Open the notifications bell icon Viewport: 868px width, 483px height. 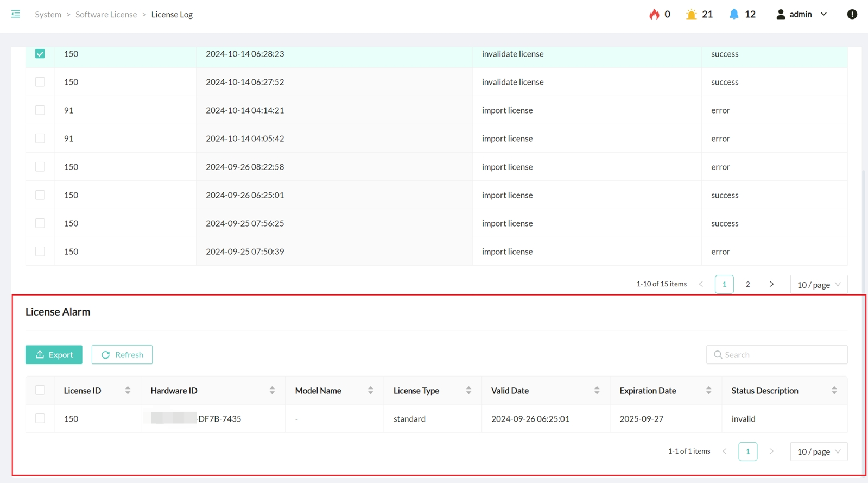click(x=734, y=14)
